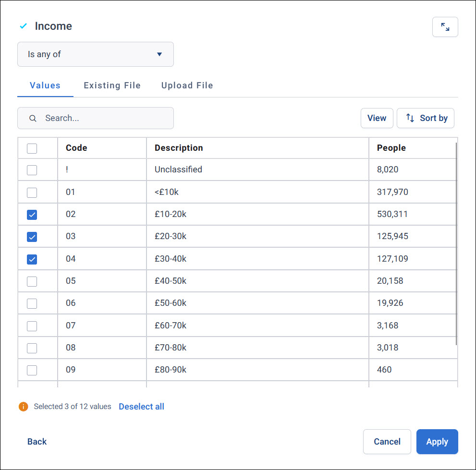Click the people count 19,926
This screenshot has height=470, width=476.
tap(390, 303)
